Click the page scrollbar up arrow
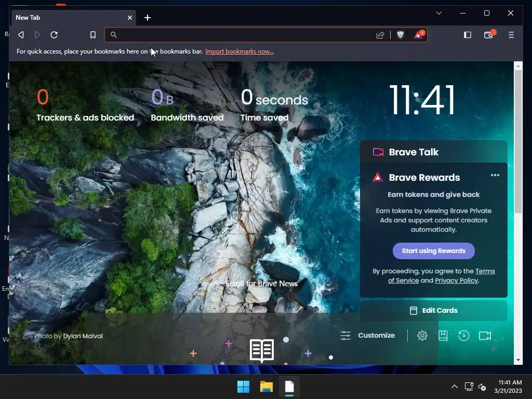Image resolution: width=532 pixels, height=399 pixels. tap(518, 66)
